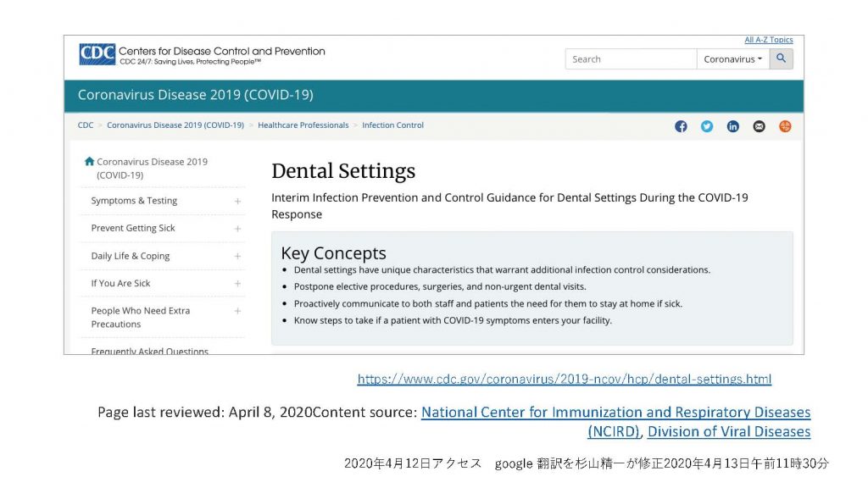Click the magnifier search button
868x488 pixels.
click(x=781, y=59)
